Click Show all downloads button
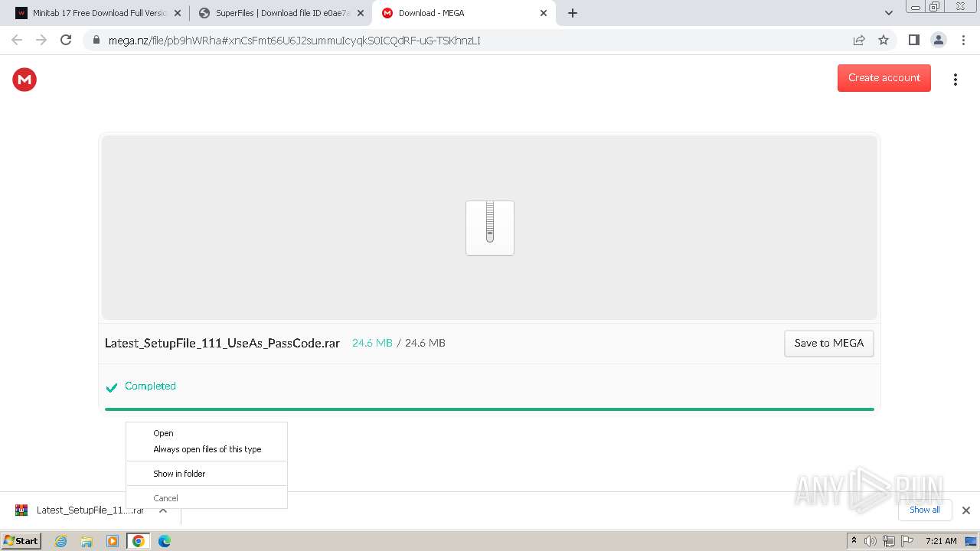This screenshot has height=551, width=980. 925,510
